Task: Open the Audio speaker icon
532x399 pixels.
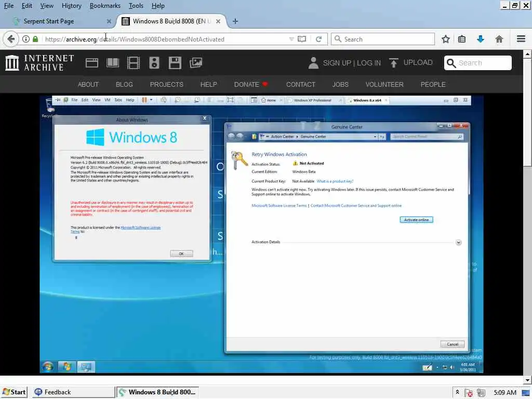Action: point(154,63)
